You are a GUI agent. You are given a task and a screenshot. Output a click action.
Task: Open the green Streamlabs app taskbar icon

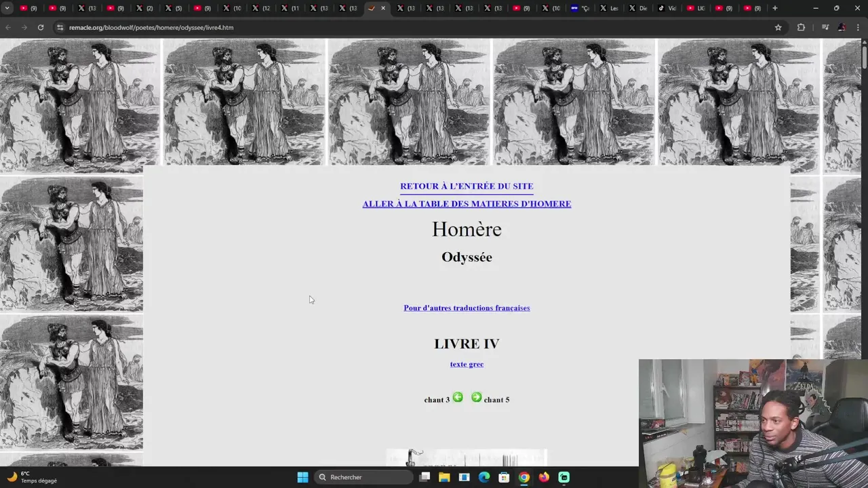point(564,477)
